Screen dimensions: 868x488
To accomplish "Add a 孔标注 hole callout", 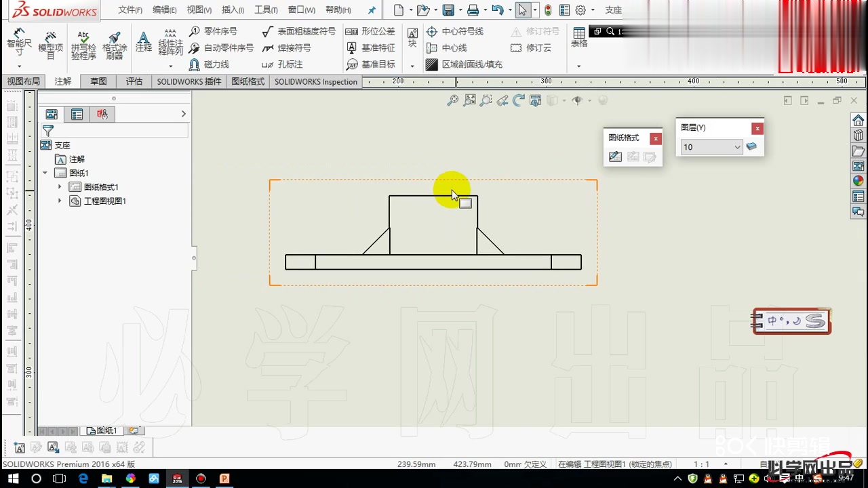I will (x=282, y=64).
